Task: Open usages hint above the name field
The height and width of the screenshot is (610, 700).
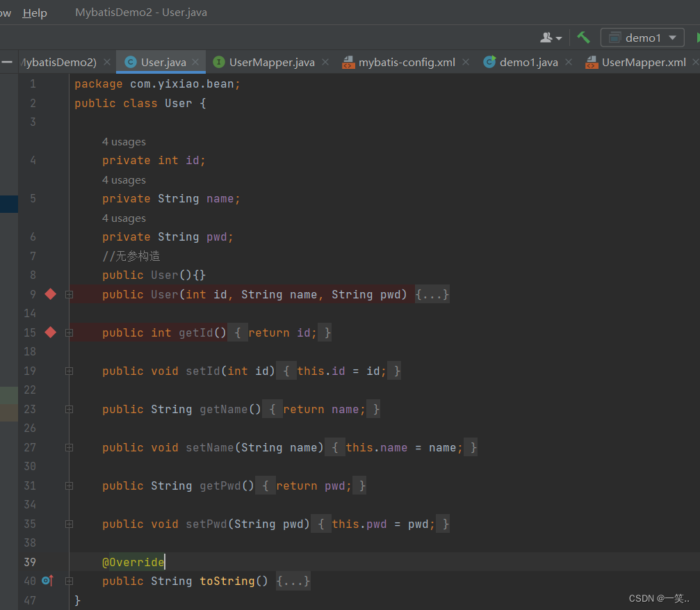Action: [x=124, y=180]
